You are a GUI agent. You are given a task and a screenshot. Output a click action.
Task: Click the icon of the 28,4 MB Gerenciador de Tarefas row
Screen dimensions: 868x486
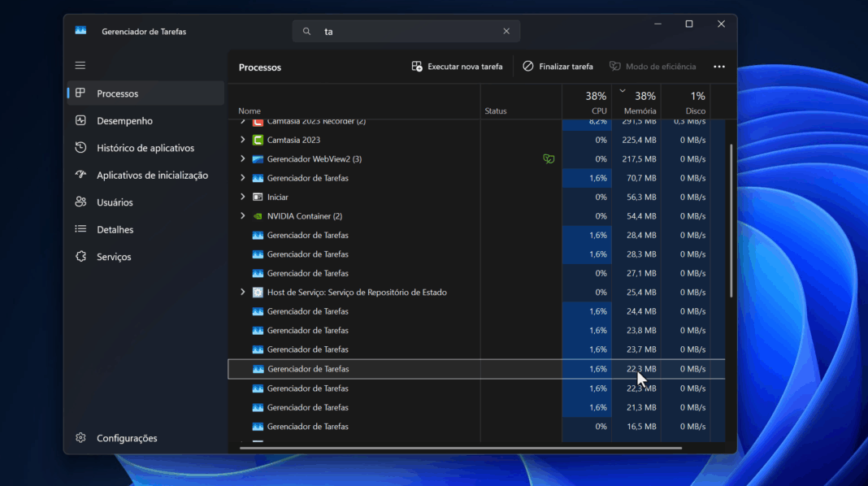[x=258, y=235]
